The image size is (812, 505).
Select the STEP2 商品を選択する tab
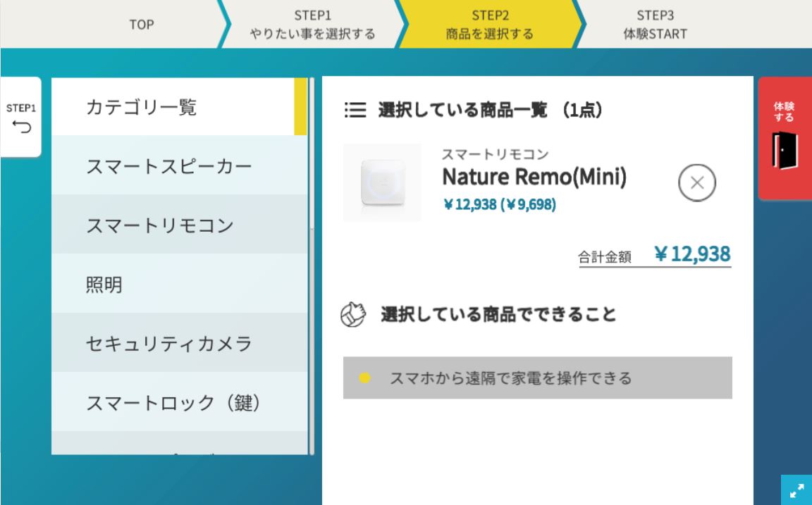pyautogui.click(x=490, y=25)
